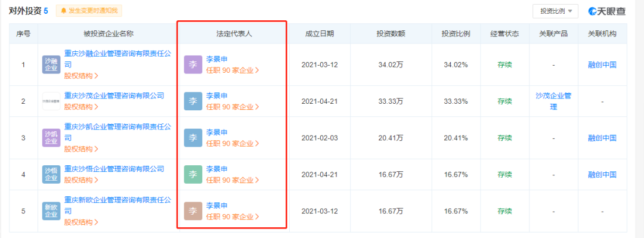
Task: Click 李景申 name in row 1
Action: (x=216, y=59)
